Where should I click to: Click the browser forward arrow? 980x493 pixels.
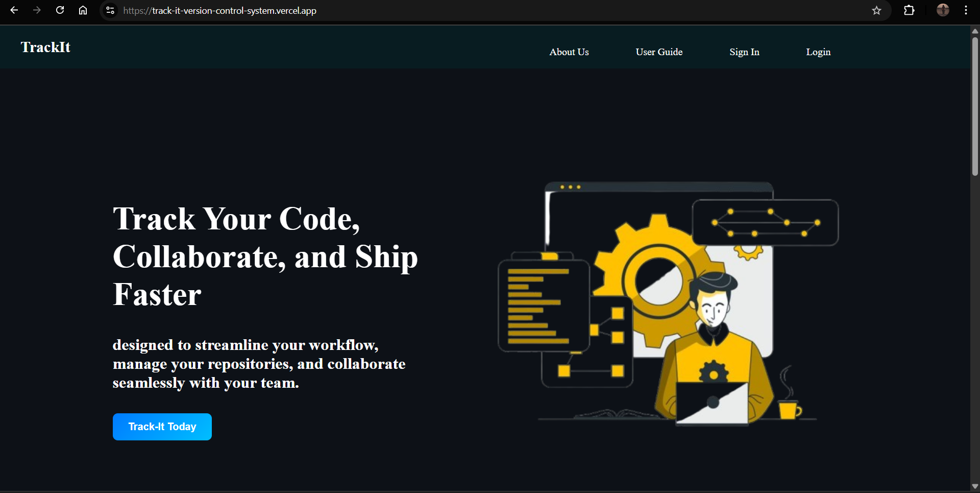click(37, 10)
